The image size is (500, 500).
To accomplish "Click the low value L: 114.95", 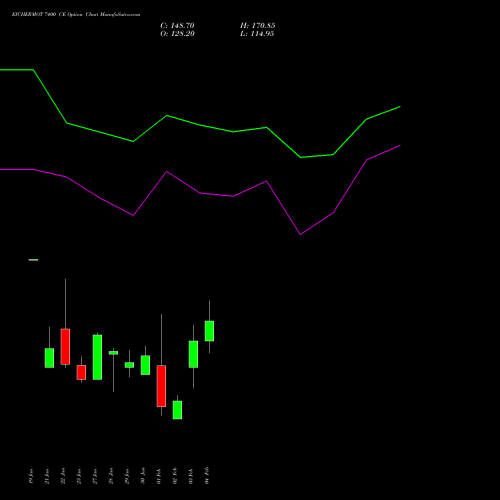I will pos(257,34).
